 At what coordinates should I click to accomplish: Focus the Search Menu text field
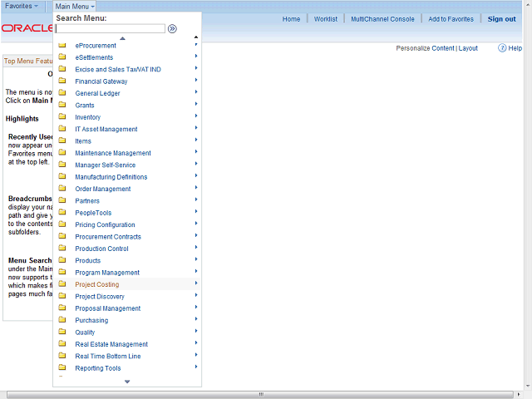tap(111, 29)
